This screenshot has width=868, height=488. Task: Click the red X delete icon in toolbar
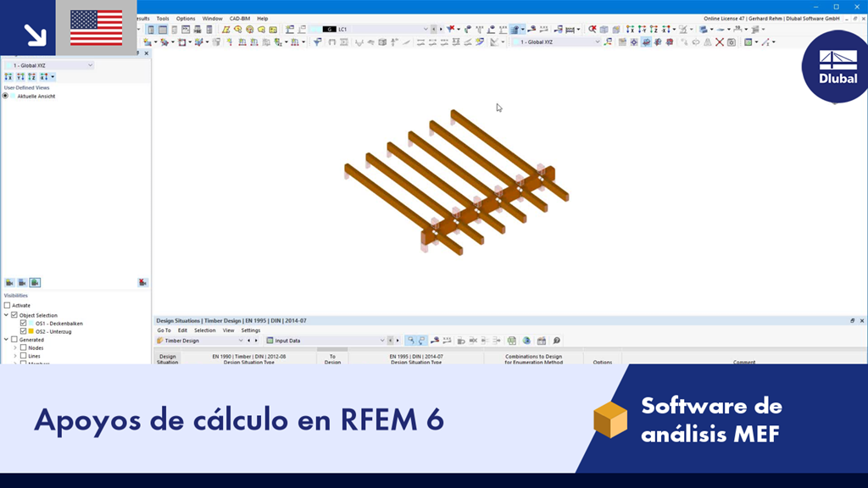coord(720,42)
